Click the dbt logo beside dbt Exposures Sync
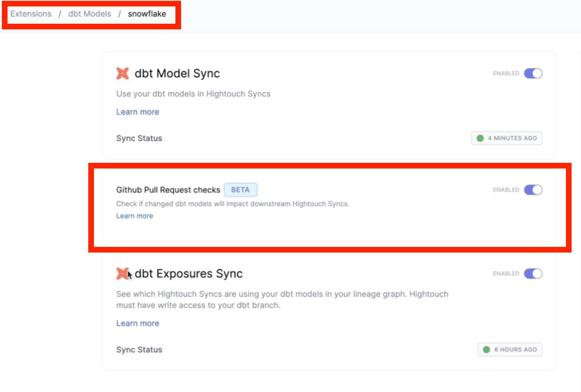Image resolution: width=581 pixels, height=392 pixels. pos(122,274)
